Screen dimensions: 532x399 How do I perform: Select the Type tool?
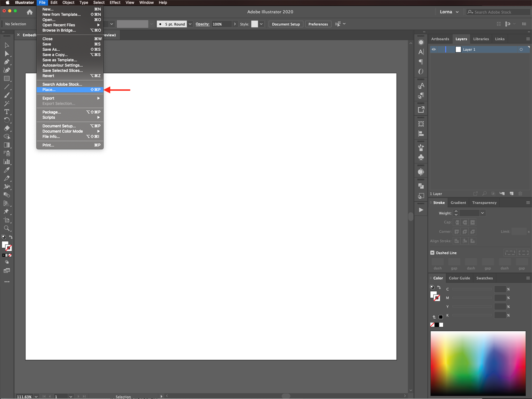7,112
